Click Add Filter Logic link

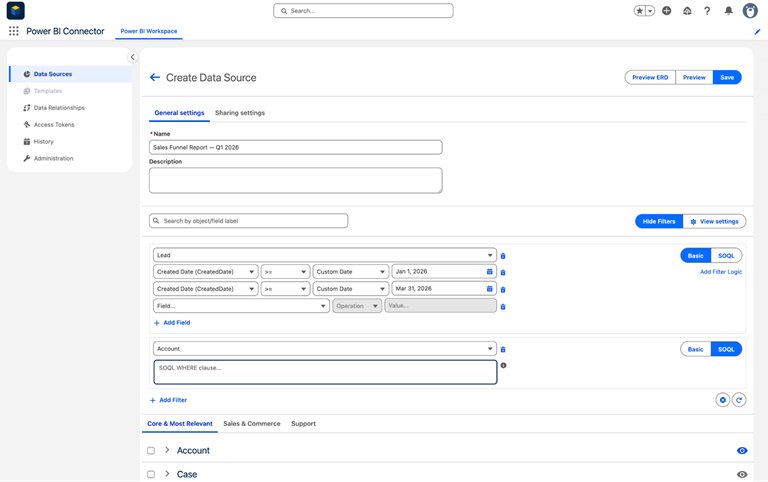point(720,272)
